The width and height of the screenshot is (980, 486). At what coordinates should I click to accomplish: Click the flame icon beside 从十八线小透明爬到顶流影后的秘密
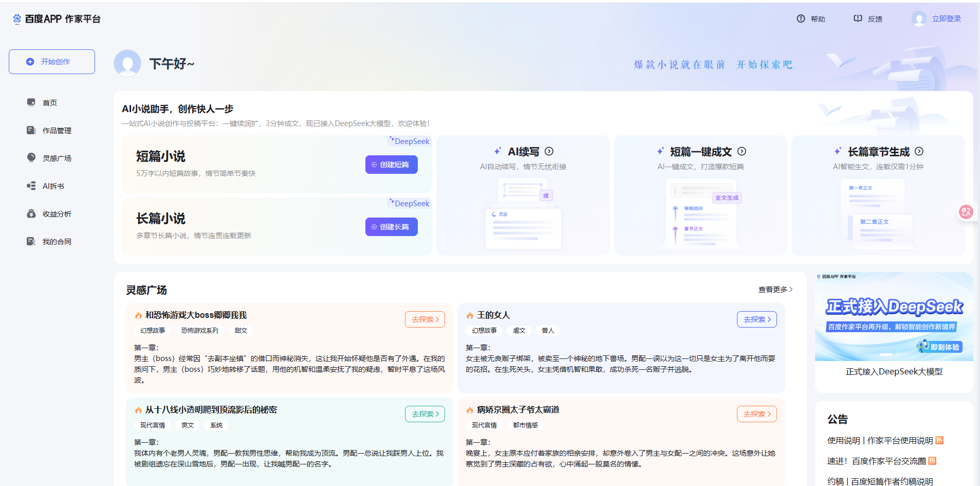pyautogui.click(x=138, y=410)
